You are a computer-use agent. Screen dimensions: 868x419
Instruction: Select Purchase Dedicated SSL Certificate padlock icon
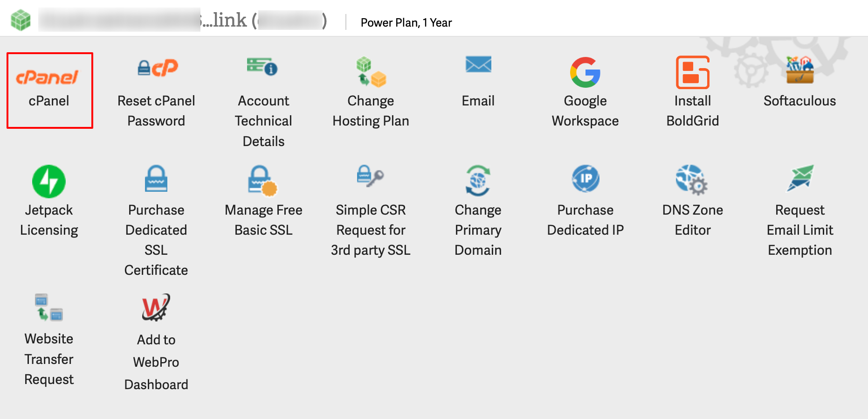coord(156,179)
